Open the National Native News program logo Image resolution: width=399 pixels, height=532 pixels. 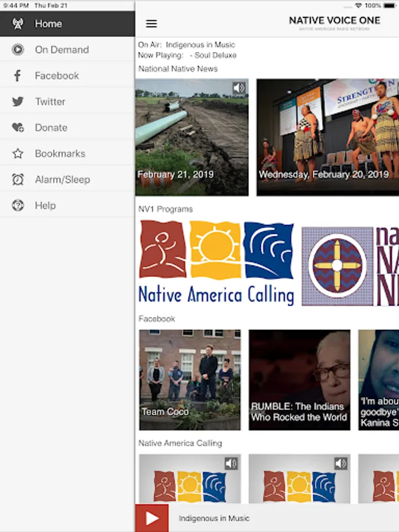(350, 266)
